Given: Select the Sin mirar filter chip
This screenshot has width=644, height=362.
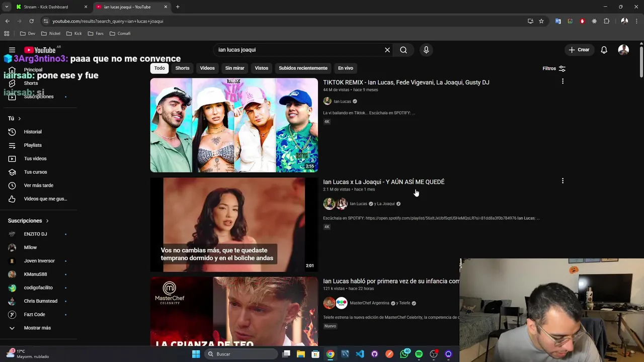Looking at the screenshot, I should pyautogui.click(x=234, y=68).
